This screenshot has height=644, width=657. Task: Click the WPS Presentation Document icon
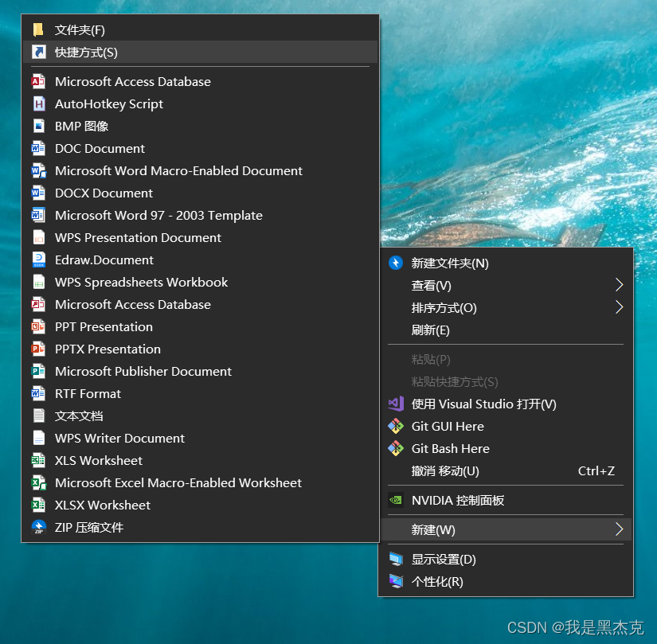(x=38, y=237)
